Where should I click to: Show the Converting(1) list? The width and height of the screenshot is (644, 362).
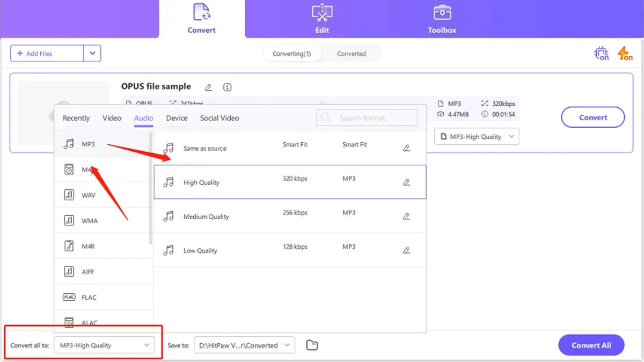pyautogui.click(x=291, y=54)
